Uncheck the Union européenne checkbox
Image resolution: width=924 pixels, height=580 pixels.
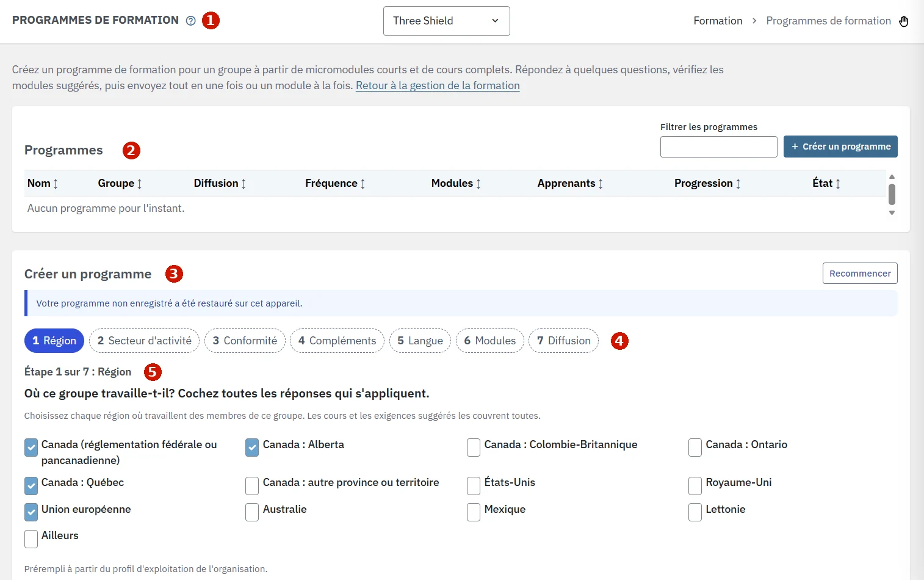(31, 512)
